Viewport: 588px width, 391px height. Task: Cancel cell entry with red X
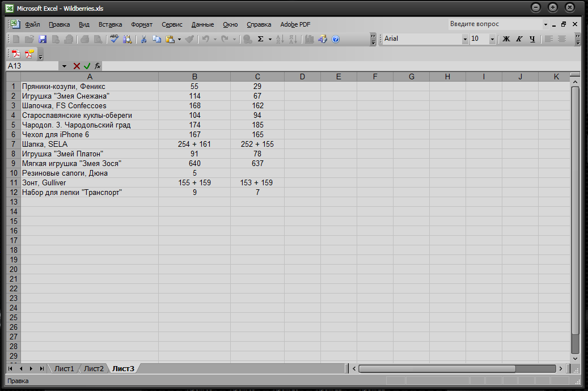click(77, 66)
